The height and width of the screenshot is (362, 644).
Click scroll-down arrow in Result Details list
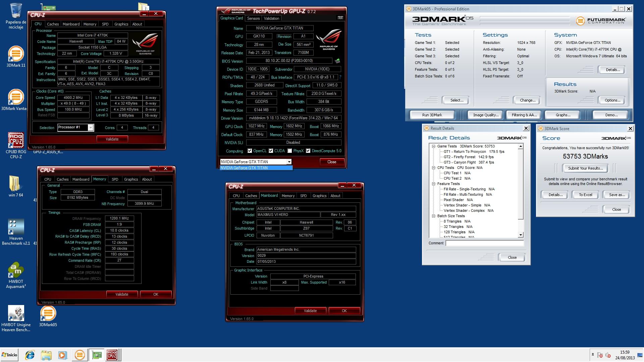[x=521, y=235]
